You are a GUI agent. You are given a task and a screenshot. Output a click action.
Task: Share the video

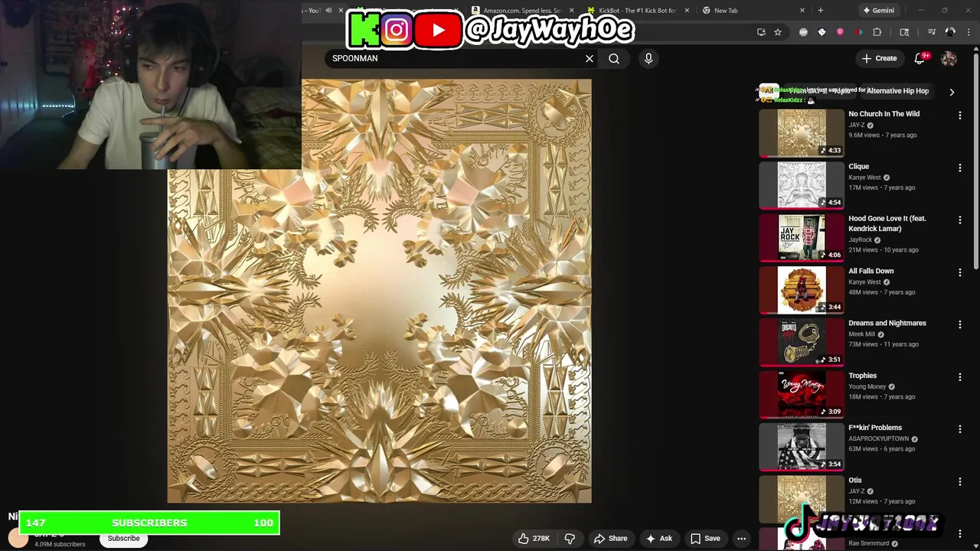point(611,539)
